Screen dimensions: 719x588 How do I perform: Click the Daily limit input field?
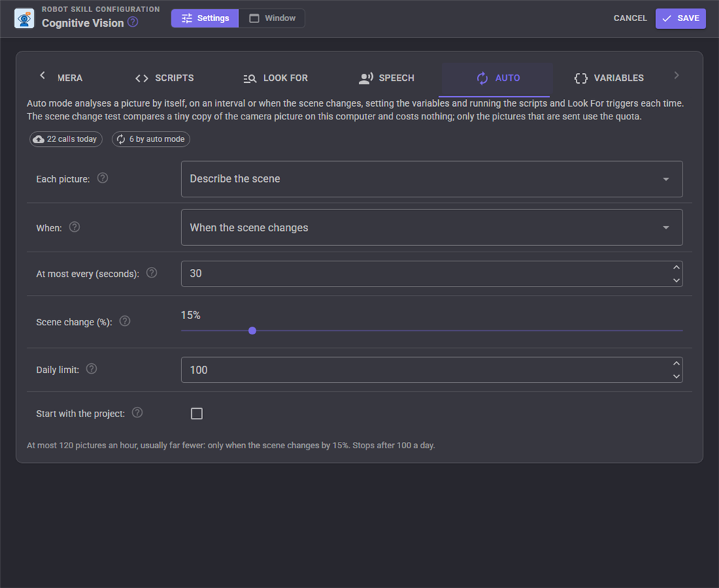click(432, 370)
